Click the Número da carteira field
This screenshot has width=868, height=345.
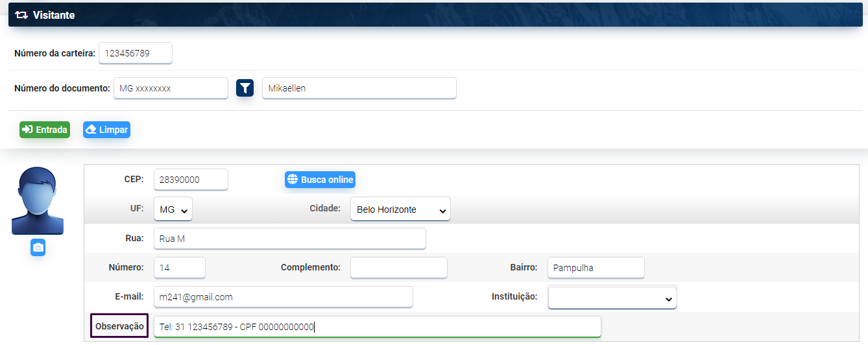136,53
